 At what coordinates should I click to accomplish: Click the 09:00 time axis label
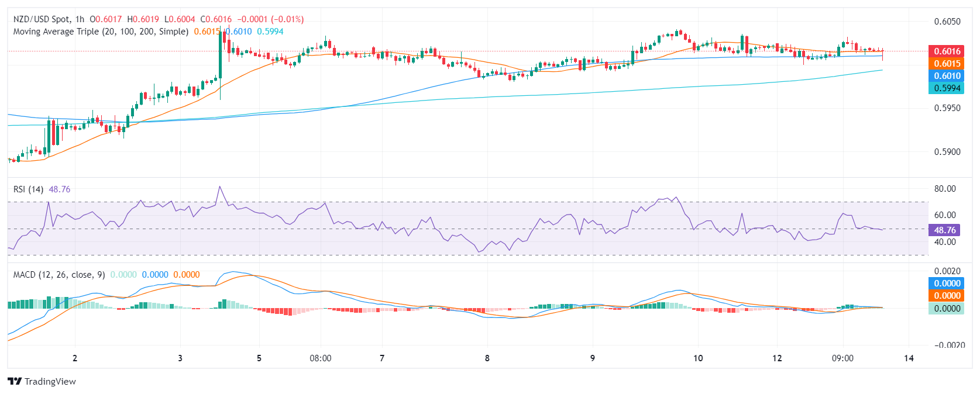843,358
